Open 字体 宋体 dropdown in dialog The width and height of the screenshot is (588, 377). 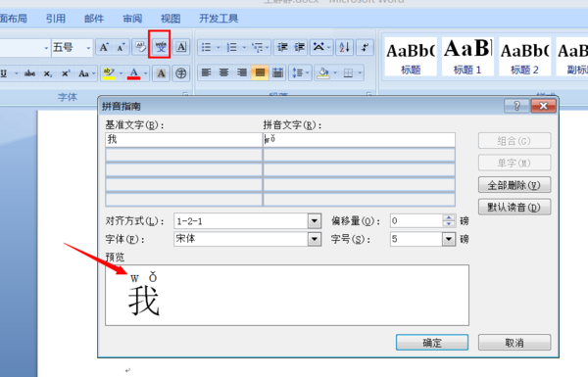(x=315, y=239)
